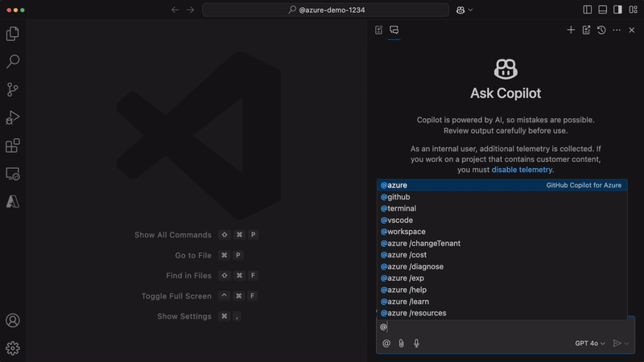The height and width of the screenshot is (362, 644).
Task: Open the Azure view in activity bar
Action: (x=13, y=202)
